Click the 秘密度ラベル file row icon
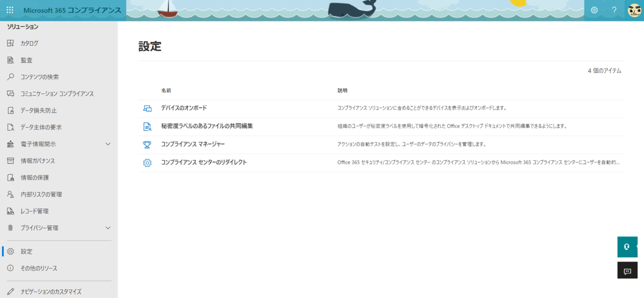Image resolution: width=644 pixels, height=298 pixels. pos(147,126)
